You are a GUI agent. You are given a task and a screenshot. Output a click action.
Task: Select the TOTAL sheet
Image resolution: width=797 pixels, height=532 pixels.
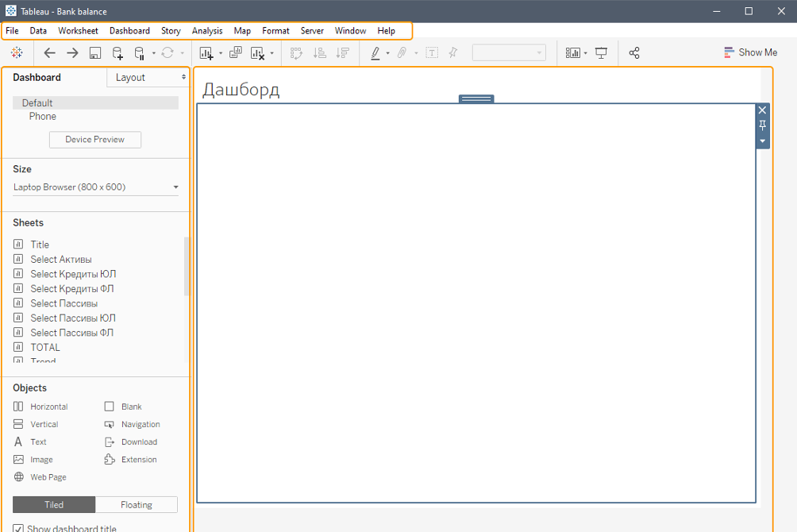pyautogui.click(x=44, y=348)
